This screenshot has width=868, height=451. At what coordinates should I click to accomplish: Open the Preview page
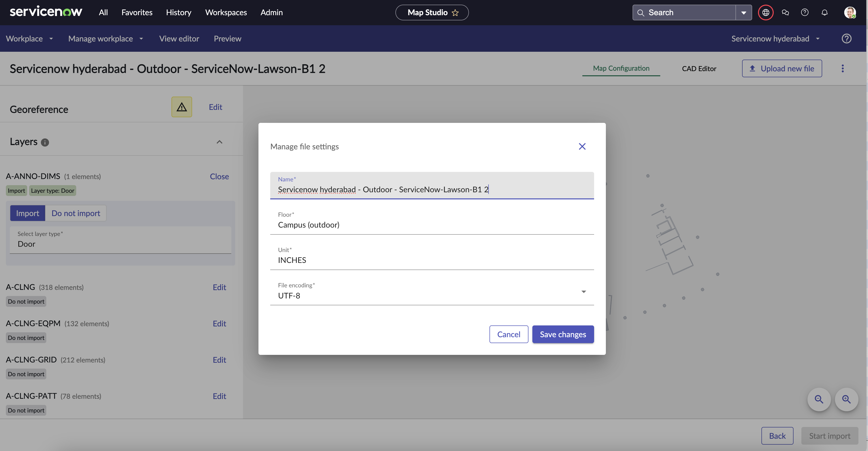coord(227,39)
